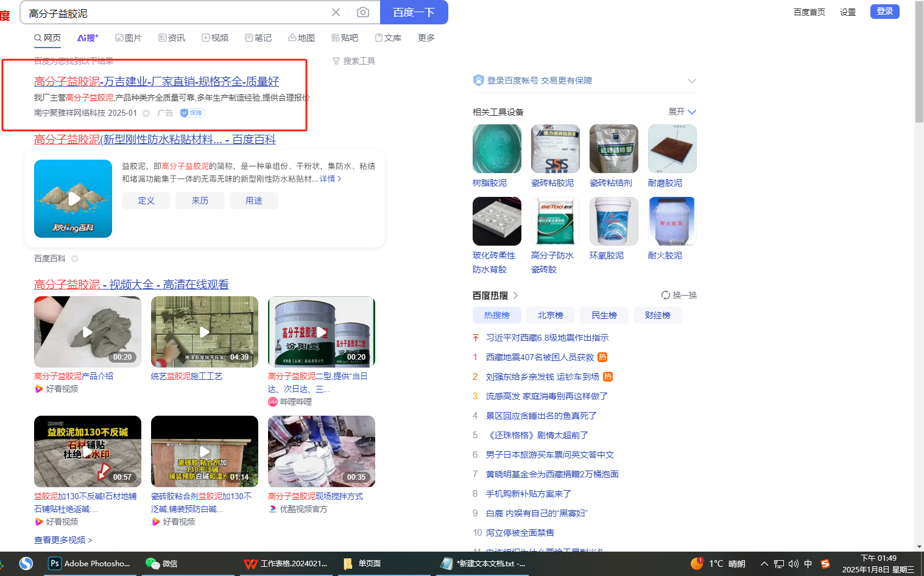Refresh hot searches with 换一换
This screenshot has height=576, width=924.
679,295
